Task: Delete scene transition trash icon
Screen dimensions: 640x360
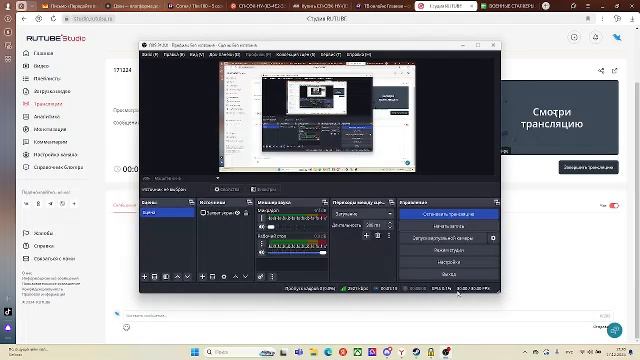Action: tap(378, 236)
